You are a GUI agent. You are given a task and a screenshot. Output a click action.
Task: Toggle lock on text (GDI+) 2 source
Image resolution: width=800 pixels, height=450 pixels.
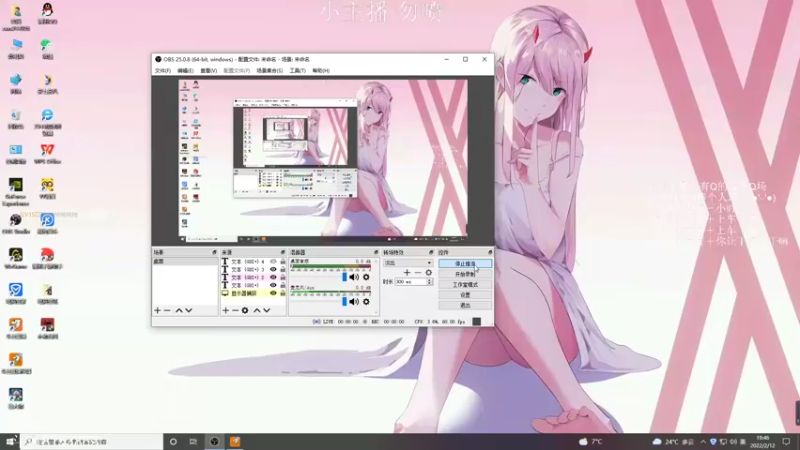[x=283, y=278]
